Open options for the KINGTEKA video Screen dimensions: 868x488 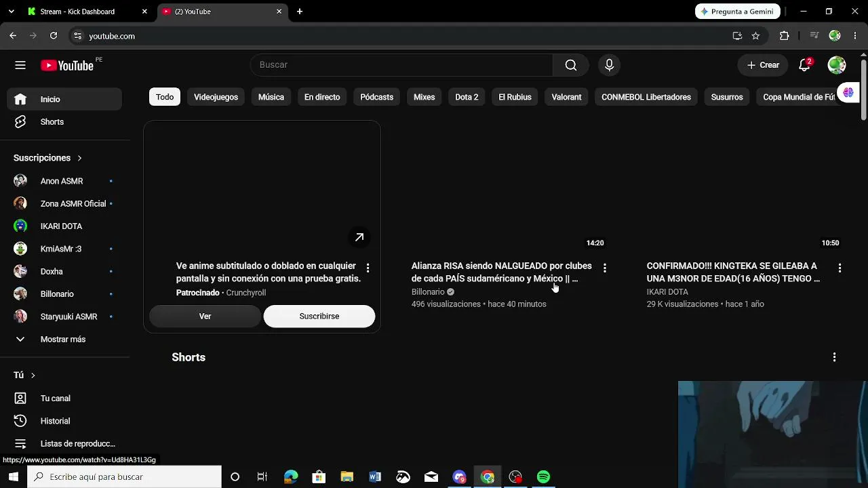tap(840, 268)
